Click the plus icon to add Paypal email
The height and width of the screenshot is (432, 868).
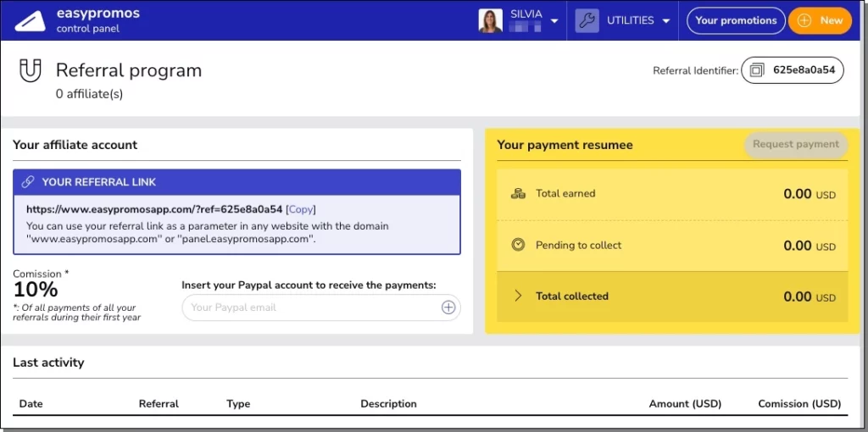[x=448, y=307]
